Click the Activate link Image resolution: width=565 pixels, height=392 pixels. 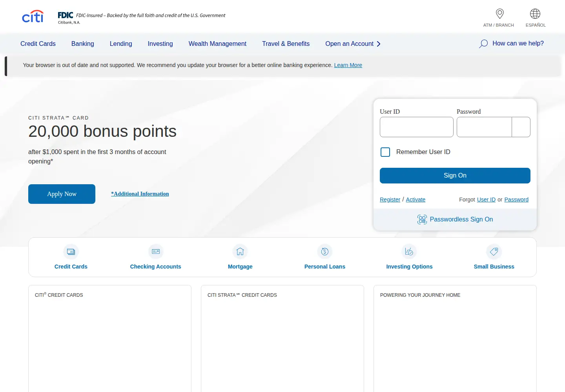(x=416, y=200)
